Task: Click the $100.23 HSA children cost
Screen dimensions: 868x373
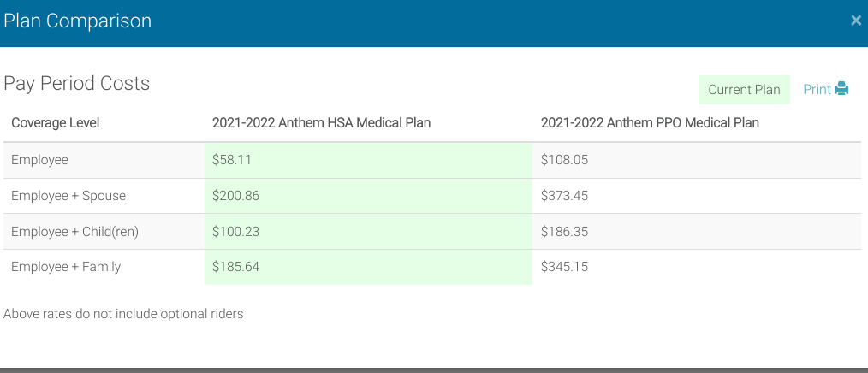Action: (235, 232)
